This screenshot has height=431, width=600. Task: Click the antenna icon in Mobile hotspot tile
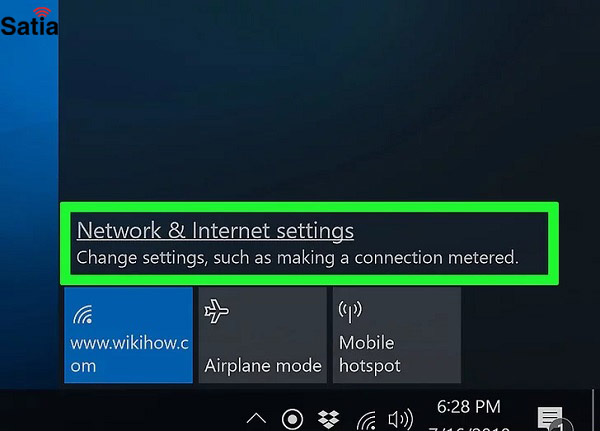[x=350, y=312]
